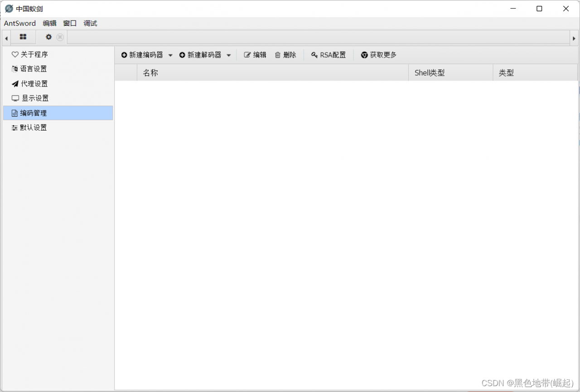This screenshot has width=580, height=392.
Task: Click the plus icon of 新建编码器
Action: pyautogui.click(x=124, y=55)
